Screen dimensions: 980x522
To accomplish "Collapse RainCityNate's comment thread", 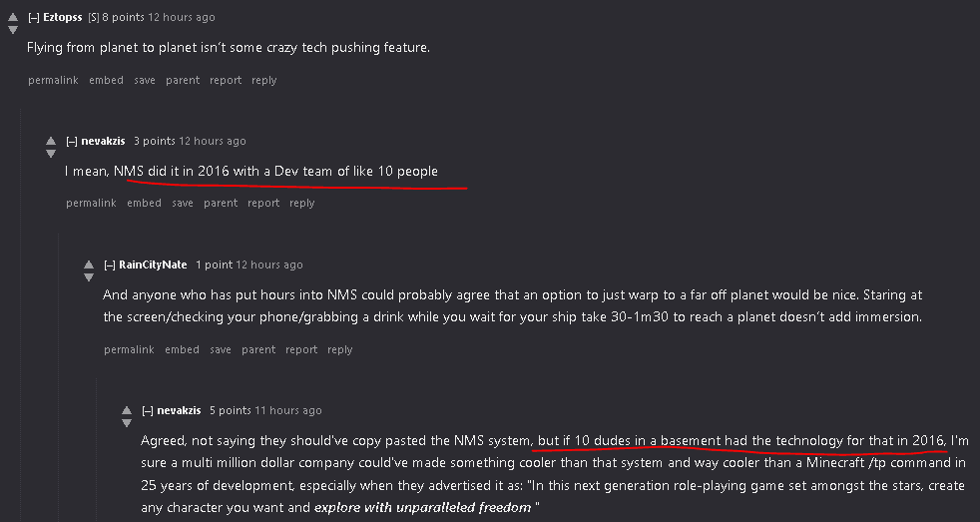I will [x=110, y=265].
